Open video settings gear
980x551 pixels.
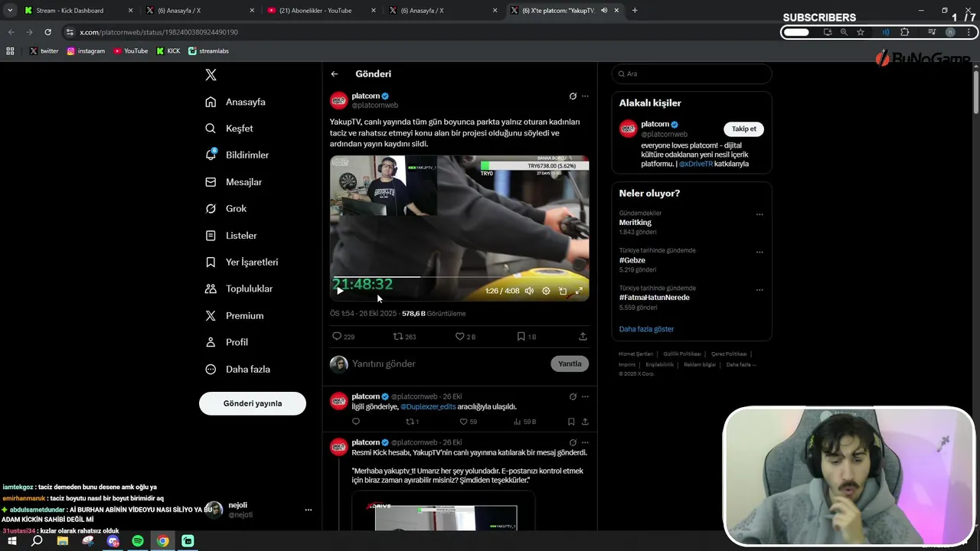pos(546,291)
